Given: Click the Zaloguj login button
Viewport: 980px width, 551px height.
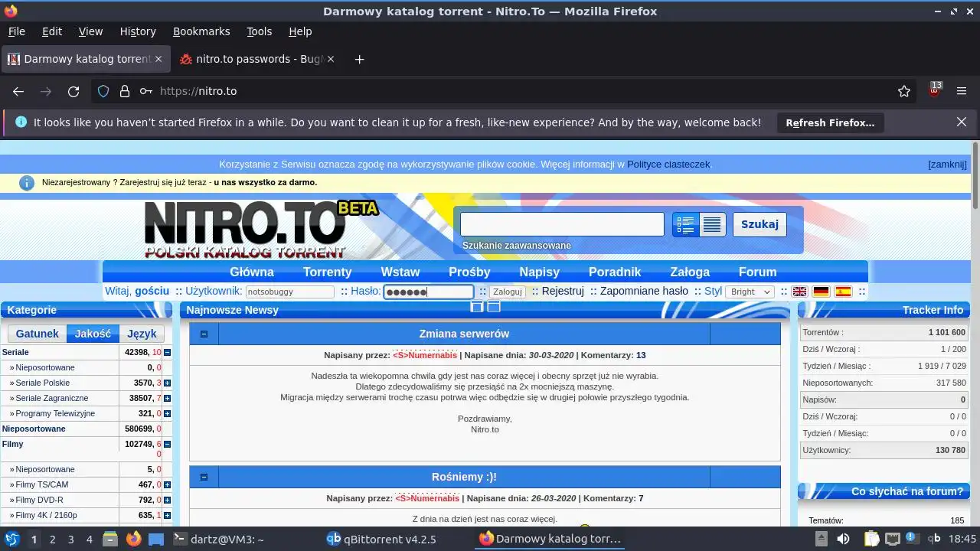Looking at the screenshot, I should click(507, 292).
